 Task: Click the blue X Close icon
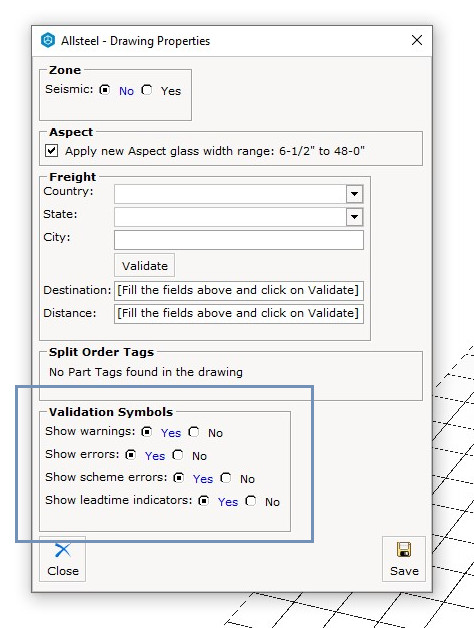click(63, 550)
